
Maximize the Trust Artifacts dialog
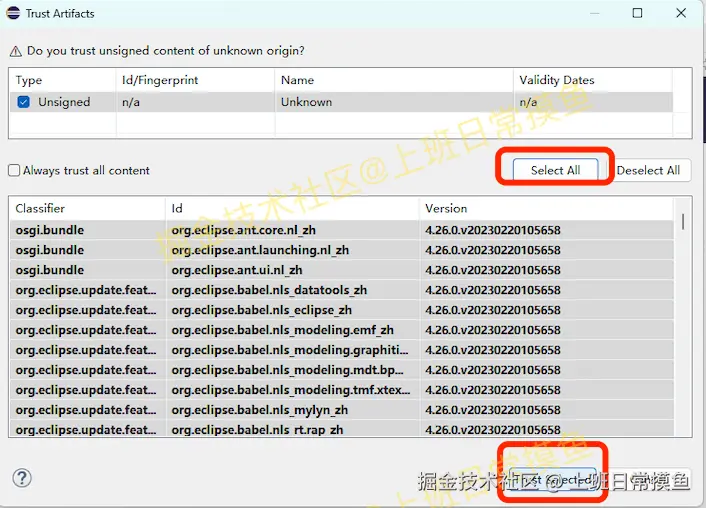[637, 13]
